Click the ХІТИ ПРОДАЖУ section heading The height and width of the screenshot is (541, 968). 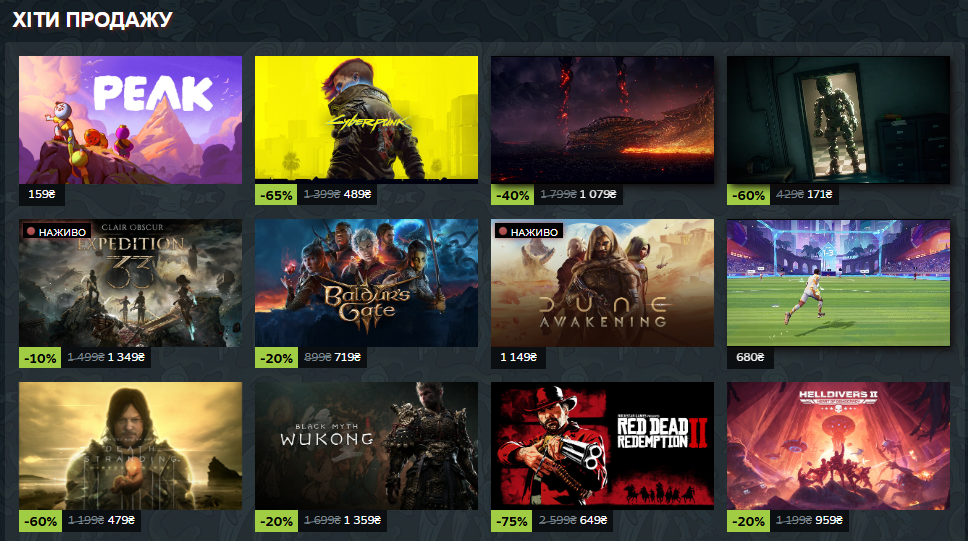click(x=93, y=20)
